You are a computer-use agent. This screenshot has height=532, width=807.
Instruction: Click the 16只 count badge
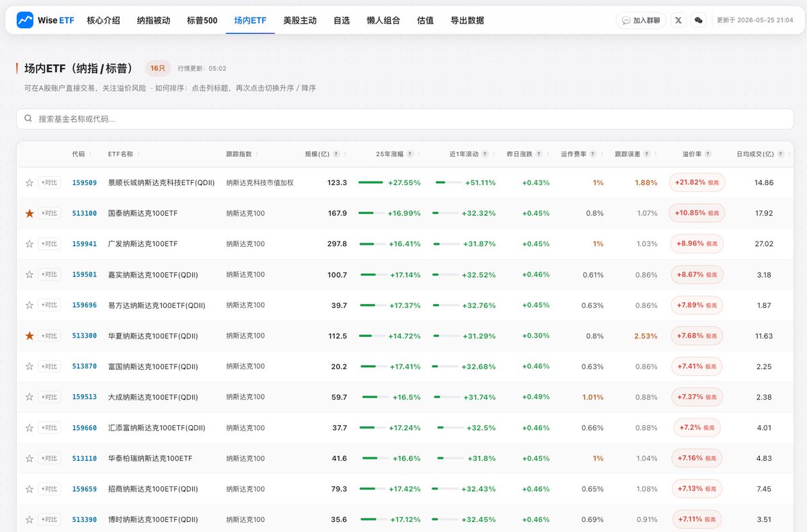pos(158,68)
